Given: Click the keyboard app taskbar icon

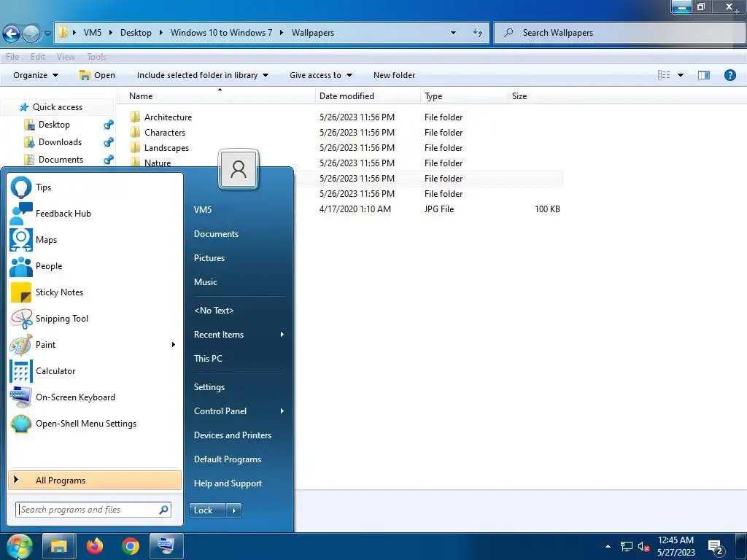Looking at the screenshot, I should point(166,545).
